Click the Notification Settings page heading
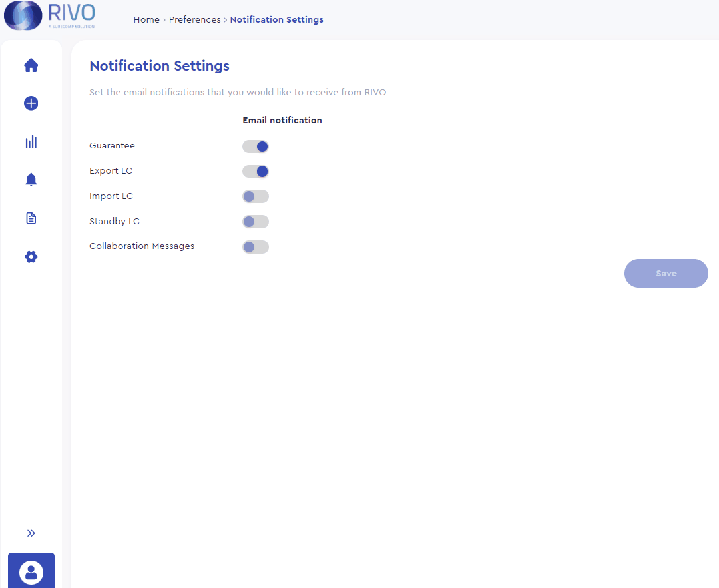719x588 pixels. coord(159,65)
